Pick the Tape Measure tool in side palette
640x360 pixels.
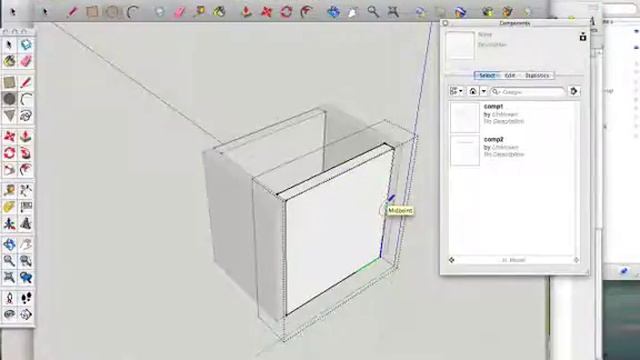pyautogui.click(x=9, y=190)
